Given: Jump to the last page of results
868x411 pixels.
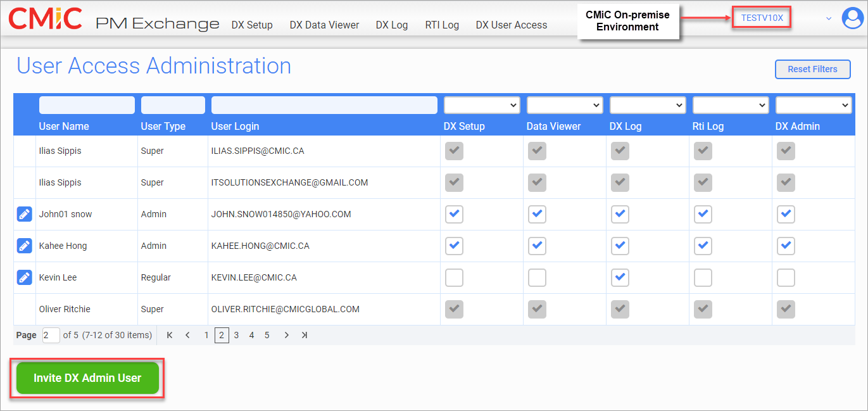Looking at the screenshot, I should coord(305,335).
